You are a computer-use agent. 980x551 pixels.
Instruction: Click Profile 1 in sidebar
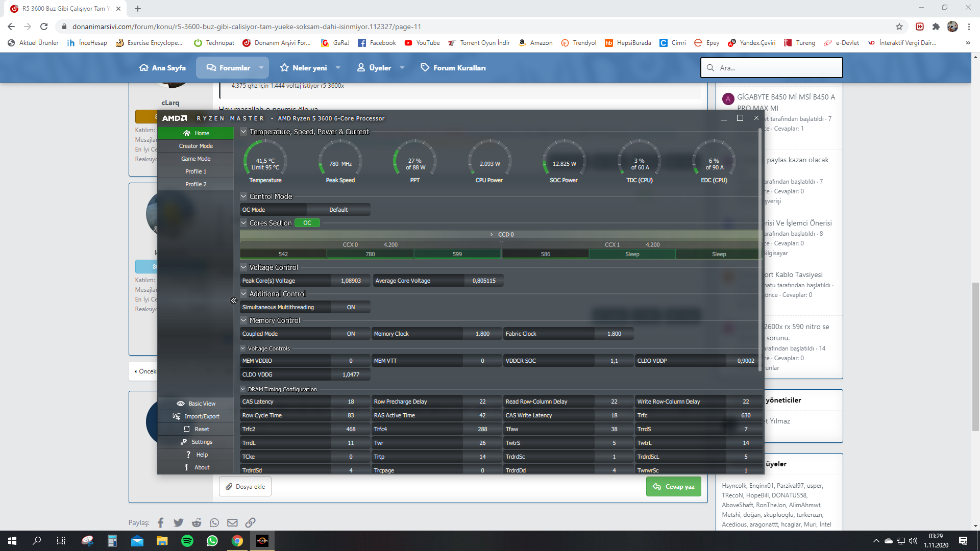click(195, 171)
